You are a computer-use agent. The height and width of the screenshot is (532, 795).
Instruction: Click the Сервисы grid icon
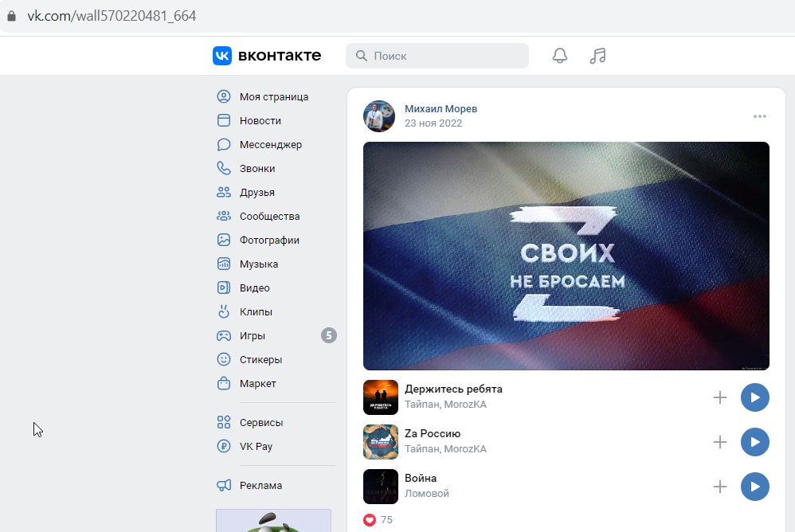224,422
